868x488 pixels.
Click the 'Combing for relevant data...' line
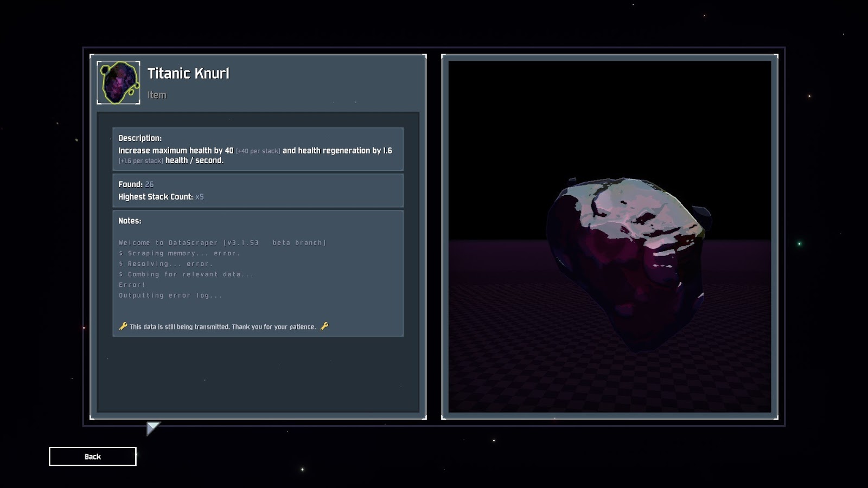pos(186,274)
